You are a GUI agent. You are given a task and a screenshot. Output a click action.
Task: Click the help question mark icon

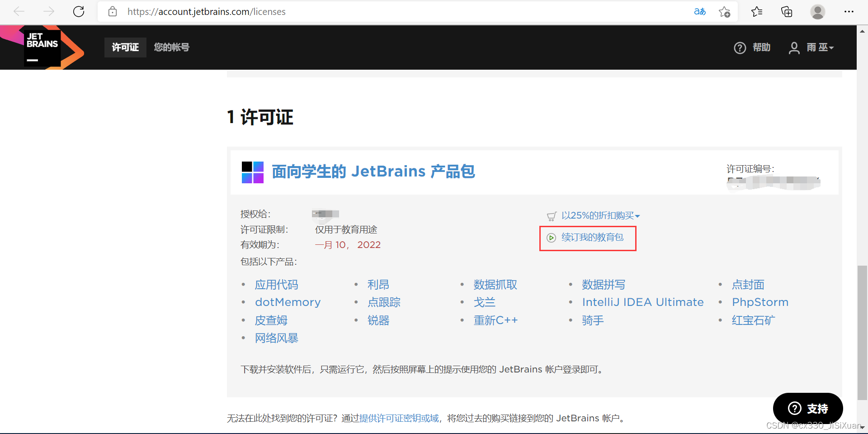click(740, 48)
